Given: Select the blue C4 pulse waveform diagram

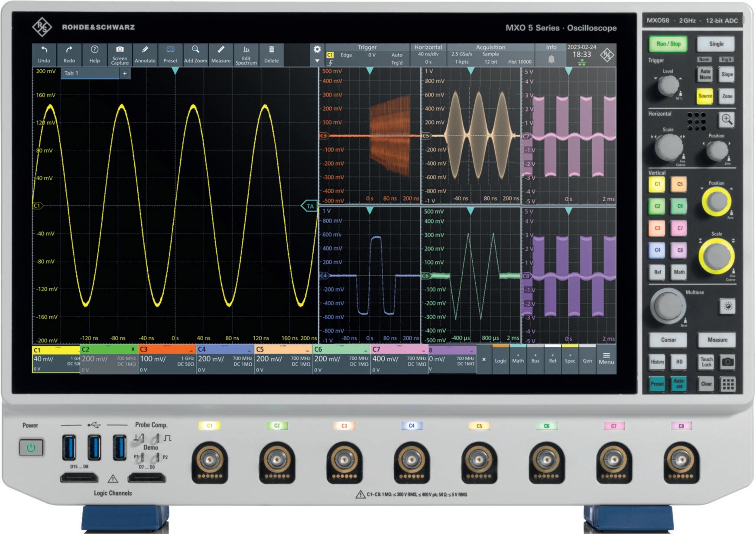Looking at the screenshot, I should pyautogui.click(x=370, y=275).
